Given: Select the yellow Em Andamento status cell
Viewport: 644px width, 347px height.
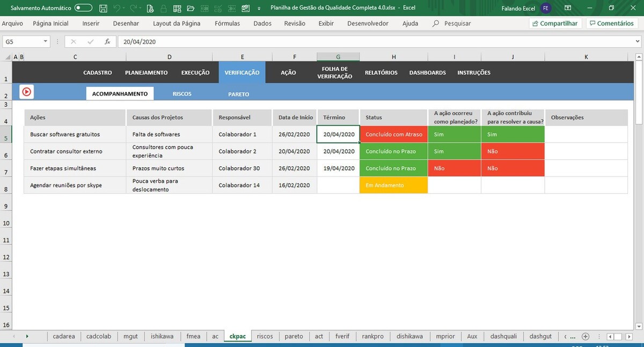Looking at the screenshot, I should point(393,185).
